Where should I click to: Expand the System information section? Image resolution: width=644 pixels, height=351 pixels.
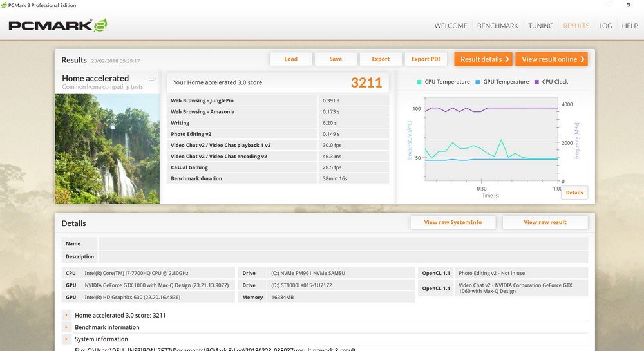(66, 339)
